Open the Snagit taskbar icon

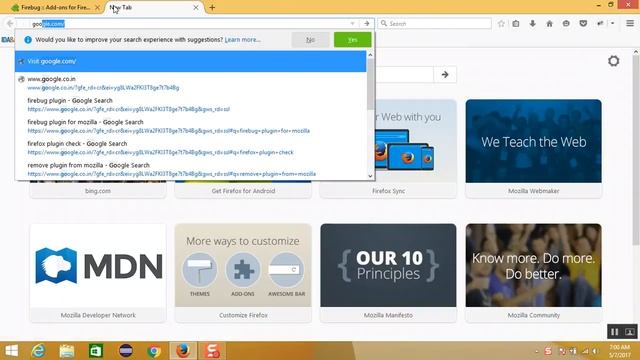pyautogui.click(x=212, y=351)
